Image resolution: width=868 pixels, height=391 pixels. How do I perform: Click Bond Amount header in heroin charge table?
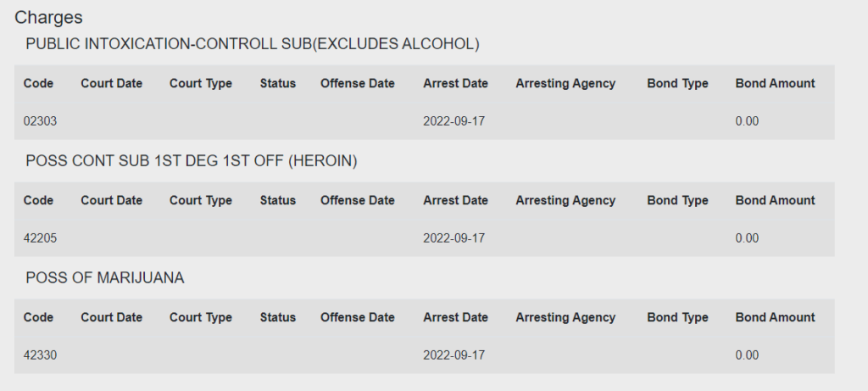point(775,200)
